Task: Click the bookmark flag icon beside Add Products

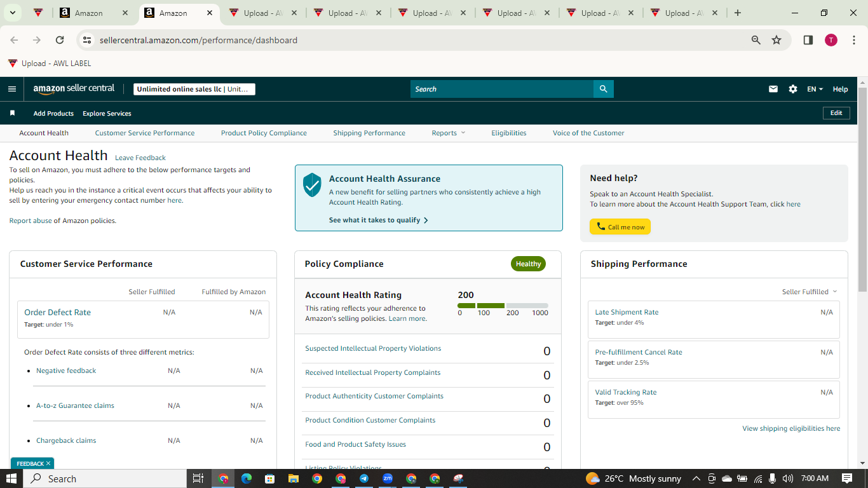Action: point(12,113)
